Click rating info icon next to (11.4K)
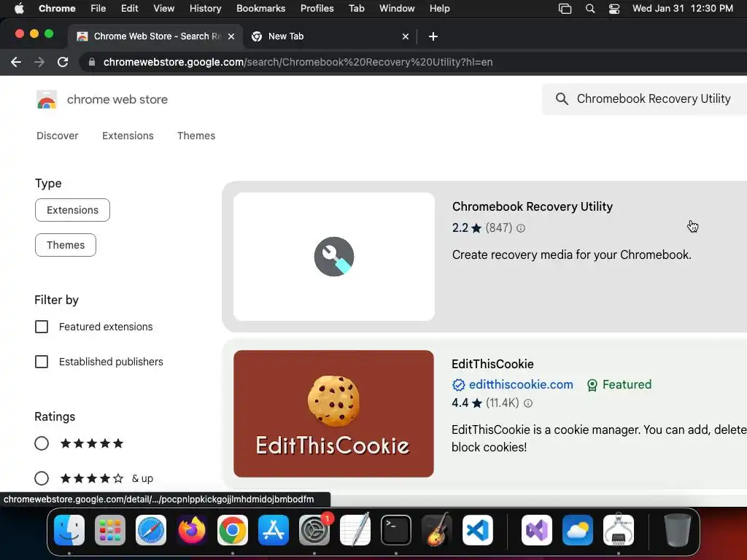 coord(528,403)
